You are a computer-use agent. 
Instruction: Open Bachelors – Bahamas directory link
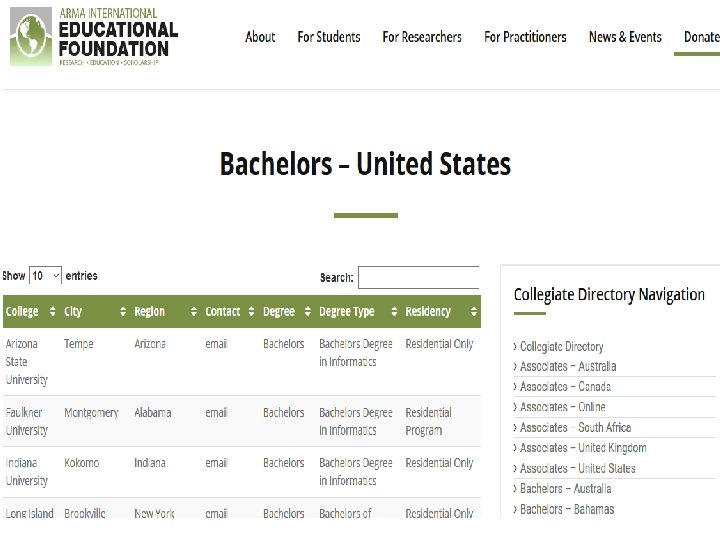567,509
